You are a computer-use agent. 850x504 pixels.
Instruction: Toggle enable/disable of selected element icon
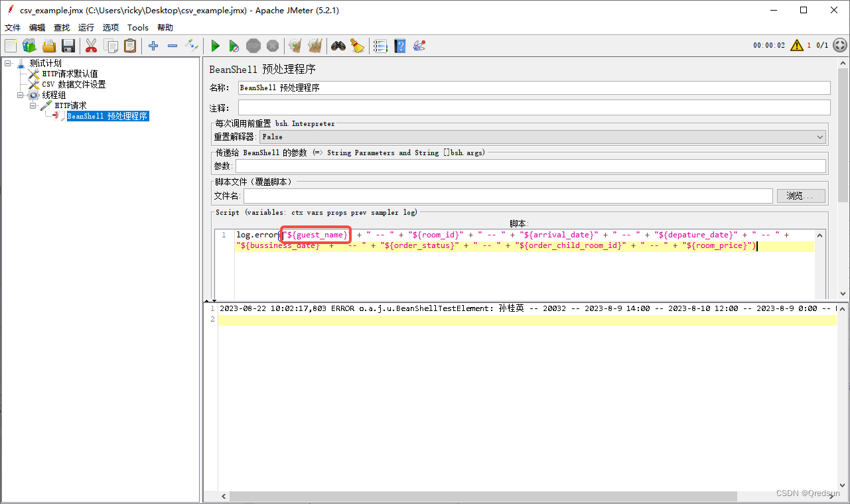pyautogui.click(x=192, y=46)
